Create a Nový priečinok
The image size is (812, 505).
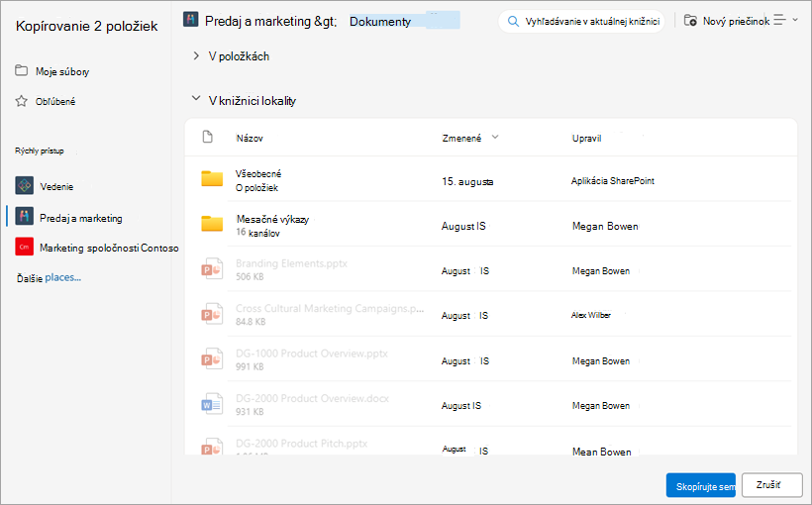[x=727, y=21]
